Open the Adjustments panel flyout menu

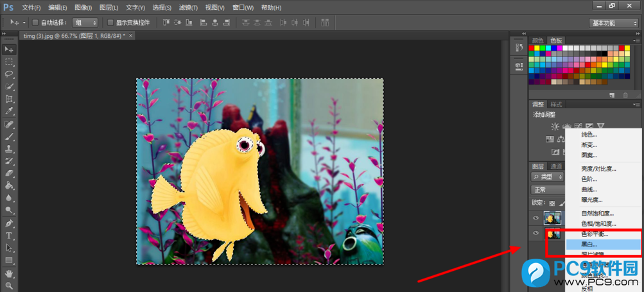point(637,105)
